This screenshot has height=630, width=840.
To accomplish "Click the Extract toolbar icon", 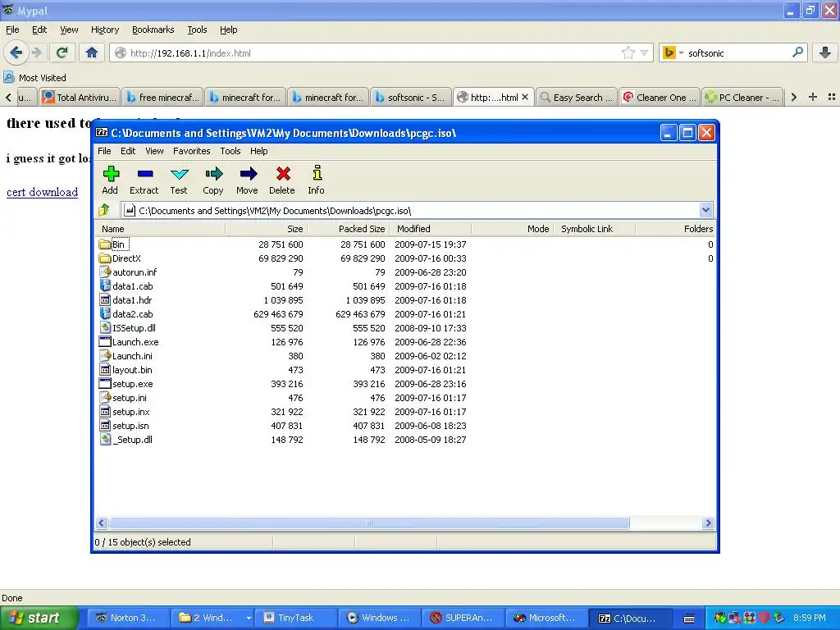I will tap(144, 180).
